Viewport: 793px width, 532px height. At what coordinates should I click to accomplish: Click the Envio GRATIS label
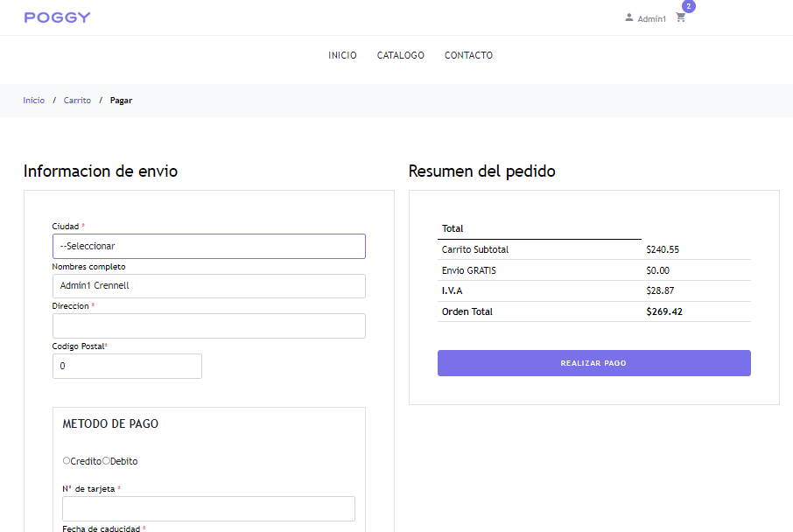click(469, 270)
